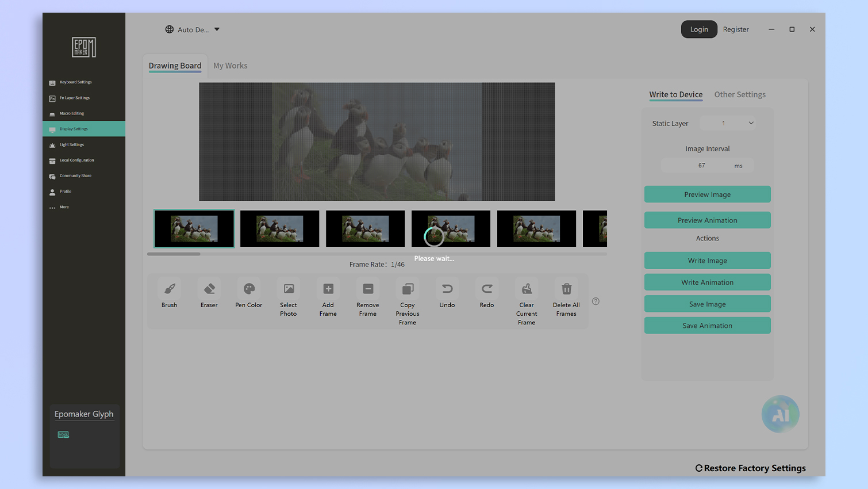Select the fifth frame thumbnail

[x=536, y=228]
